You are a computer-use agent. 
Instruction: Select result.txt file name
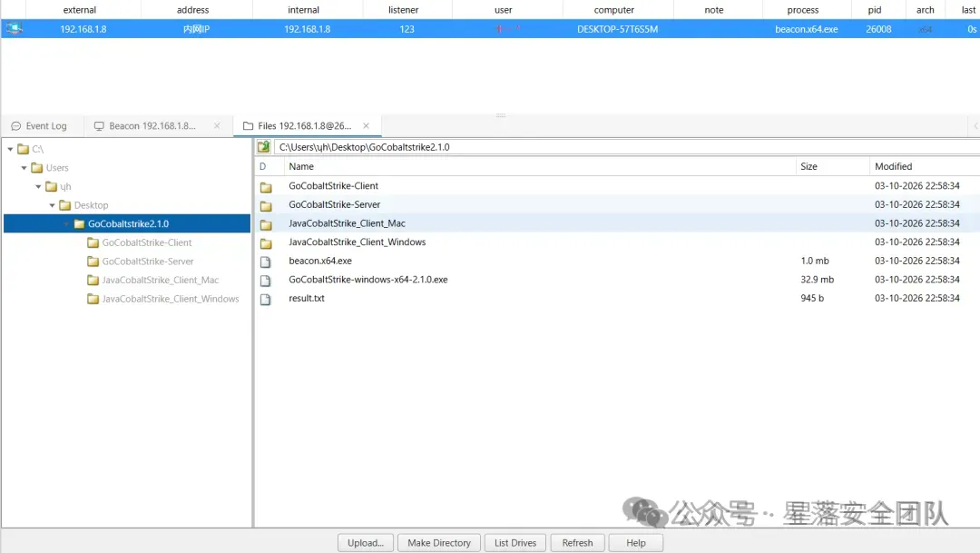(307, 299)
